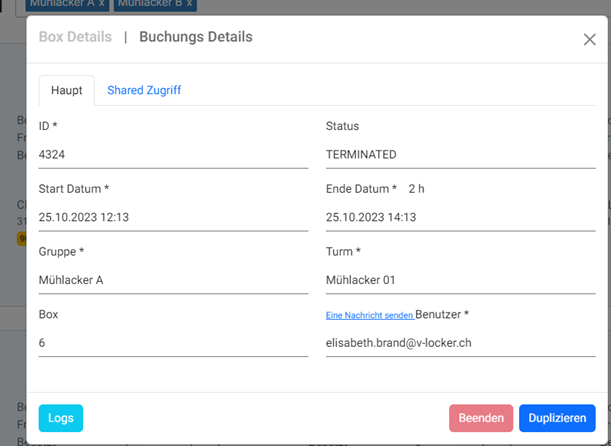Viewport: 611px width, 446px height.
Task: Switch to the Shared Zugriff tab
Action: (x=144, y=90)
